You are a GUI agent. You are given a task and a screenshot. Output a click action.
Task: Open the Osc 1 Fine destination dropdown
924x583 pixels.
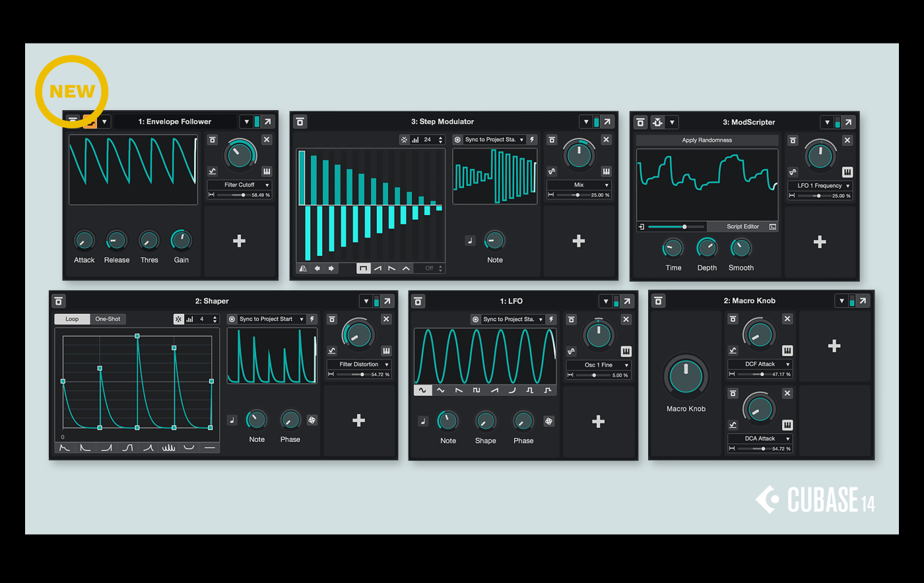click(599, 365)
